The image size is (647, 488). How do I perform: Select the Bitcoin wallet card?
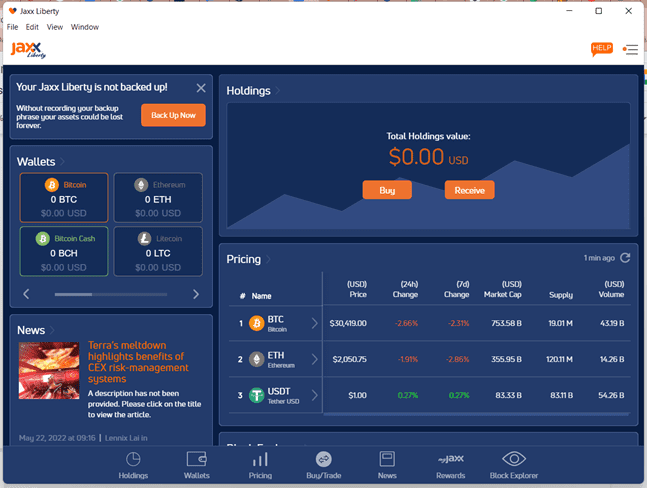click(x=64, y=198)
